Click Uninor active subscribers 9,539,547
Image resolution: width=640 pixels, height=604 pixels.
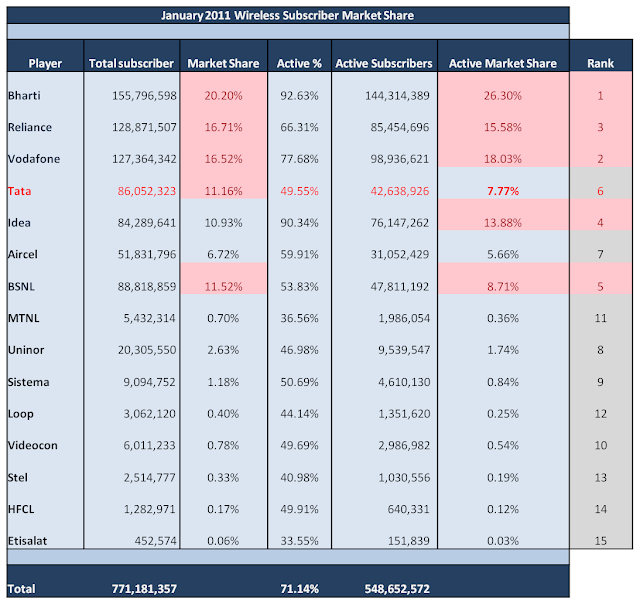pyautogui.click(x=404, y=350)
